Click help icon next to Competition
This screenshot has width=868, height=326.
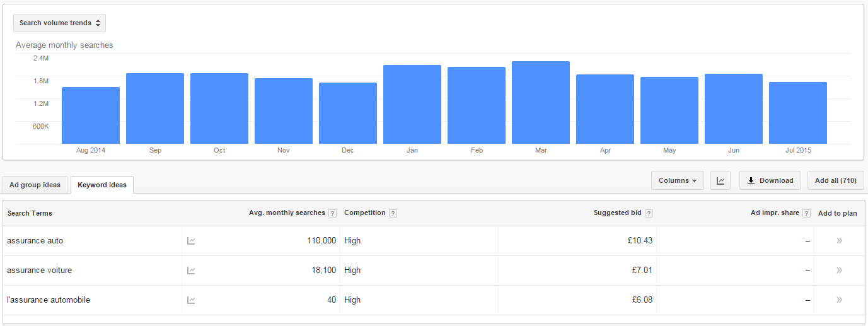click(x=393, y=213)
